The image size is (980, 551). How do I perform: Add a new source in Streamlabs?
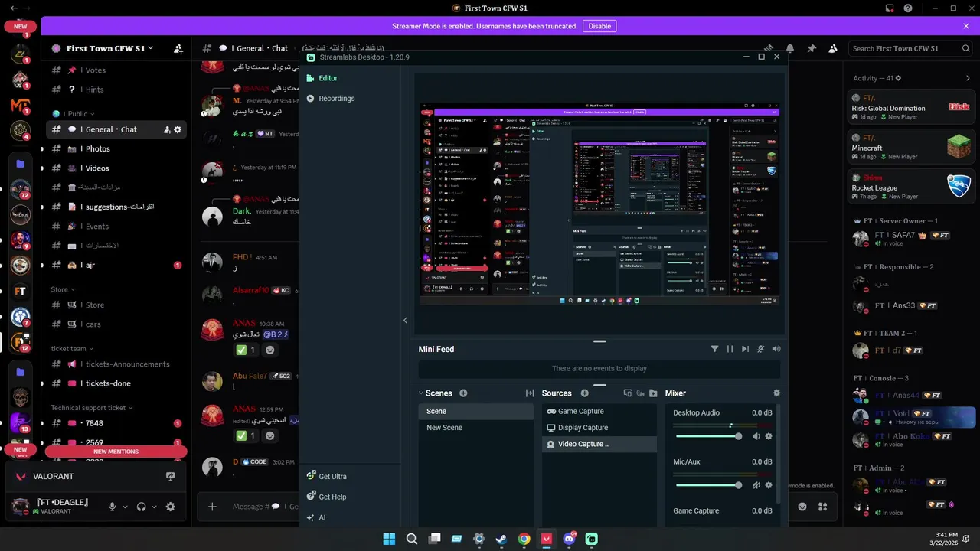pos(584,393)
